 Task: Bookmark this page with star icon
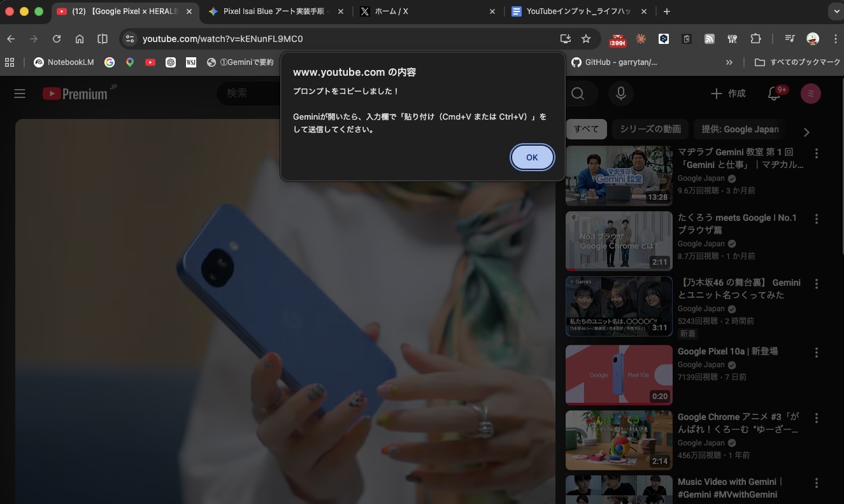[586, 39]
